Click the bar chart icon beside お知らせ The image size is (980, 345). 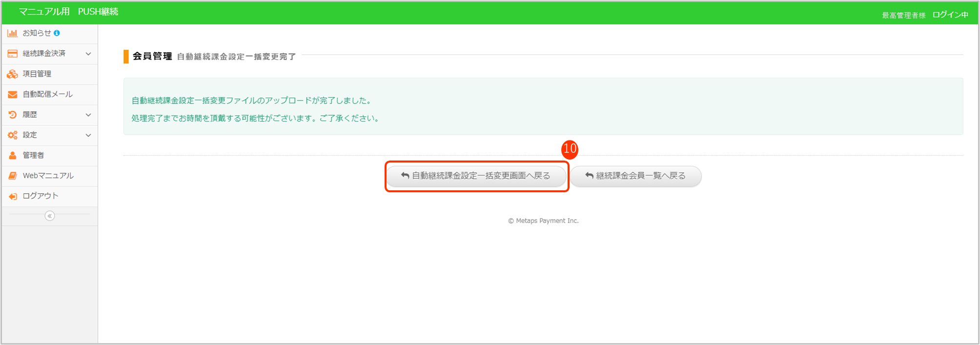point(12,33)
